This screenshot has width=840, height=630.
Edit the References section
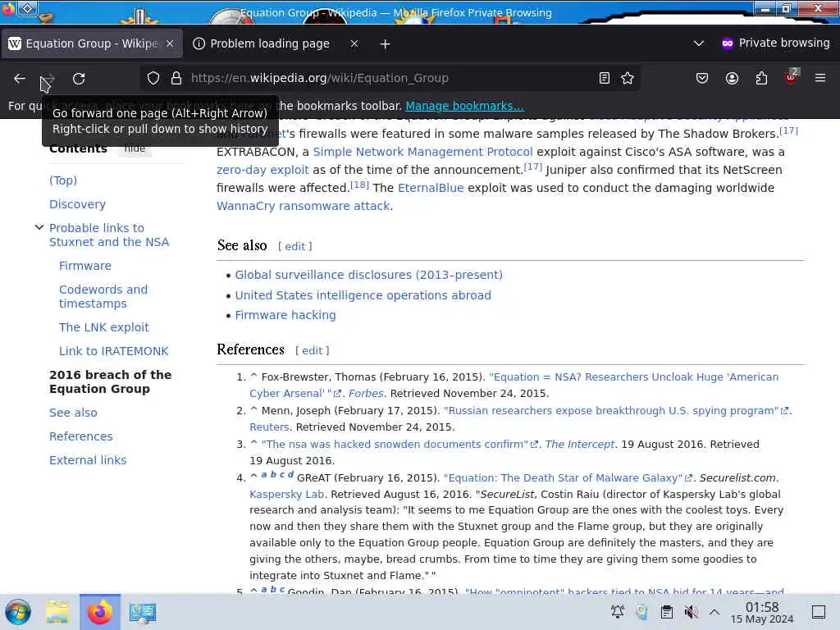[312, 350]
